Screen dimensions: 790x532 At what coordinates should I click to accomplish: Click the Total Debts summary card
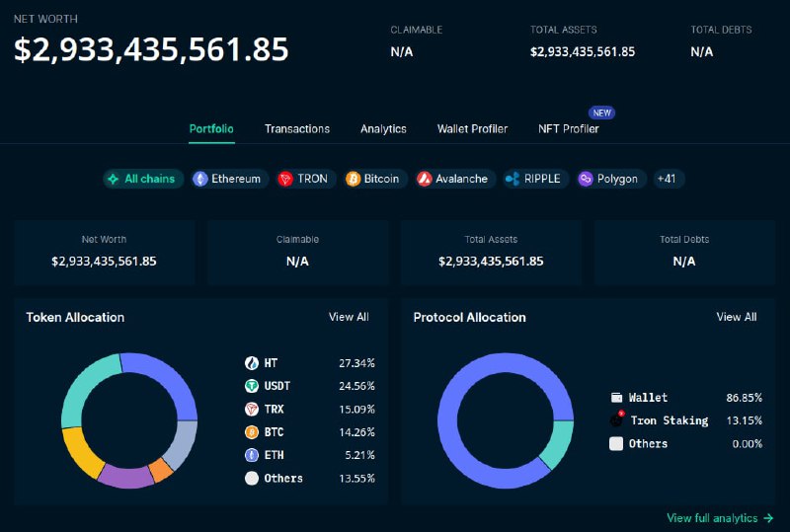pos(684,252)
